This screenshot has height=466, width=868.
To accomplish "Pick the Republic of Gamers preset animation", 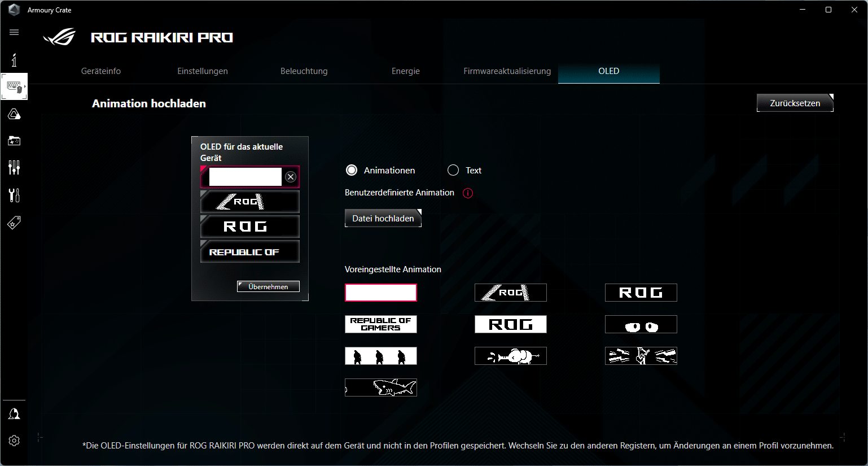I will [x=381, y=324].
